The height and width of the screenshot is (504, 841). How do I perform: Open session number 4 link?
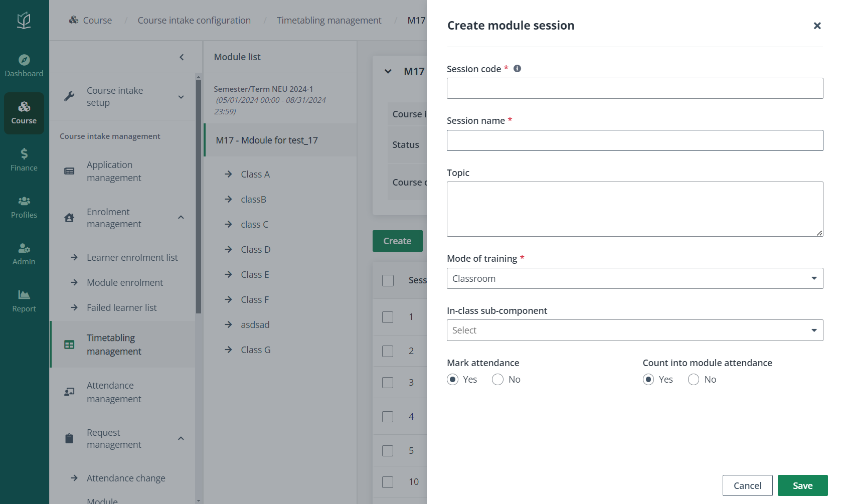click(411, 416)
